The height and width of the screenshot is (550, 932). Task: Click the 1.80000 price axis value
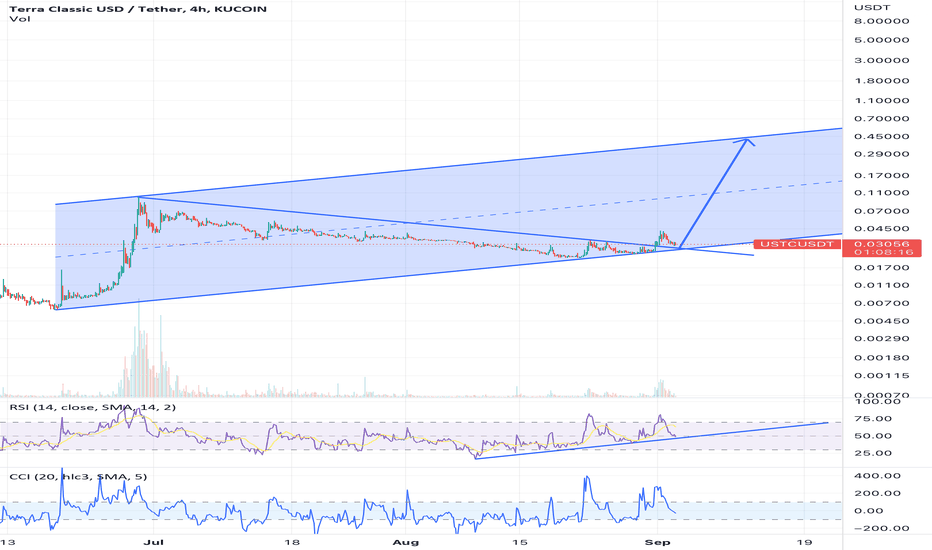pos(881,80)
